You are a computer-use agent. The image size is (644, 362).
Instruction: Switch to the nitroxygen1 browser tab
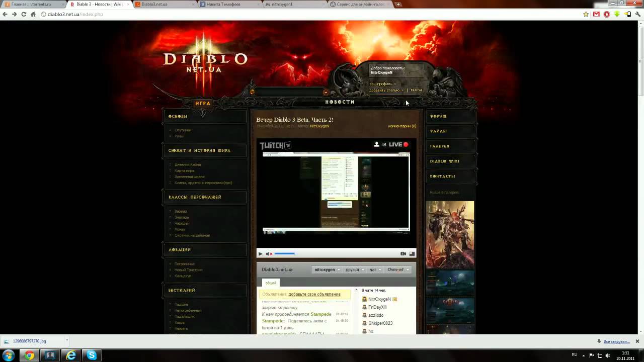pyautogui.click(x=294, y=4)
